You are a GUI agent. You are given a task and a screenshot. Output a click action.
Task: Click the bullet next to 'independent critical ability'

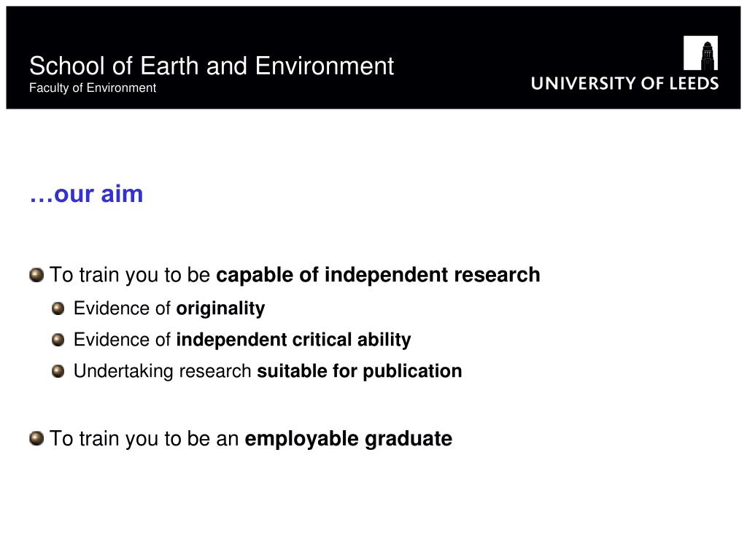[x=58, y=340]
